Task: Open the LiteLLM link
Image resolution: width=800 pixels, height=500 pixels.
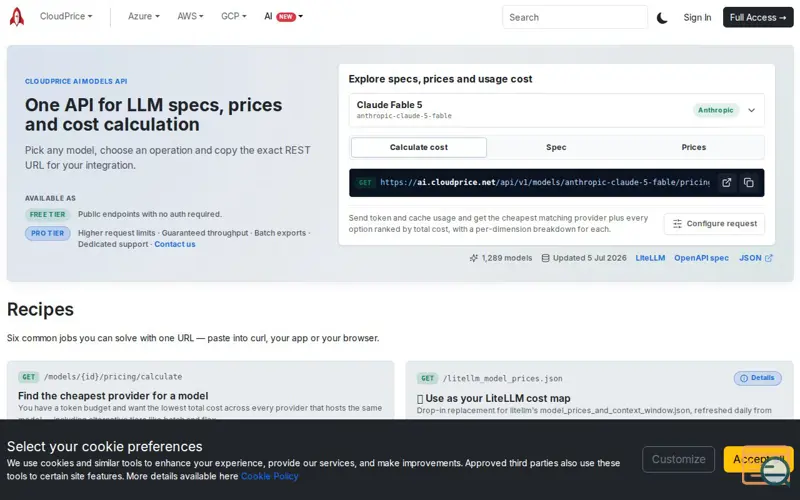Action: pos(650,258)
